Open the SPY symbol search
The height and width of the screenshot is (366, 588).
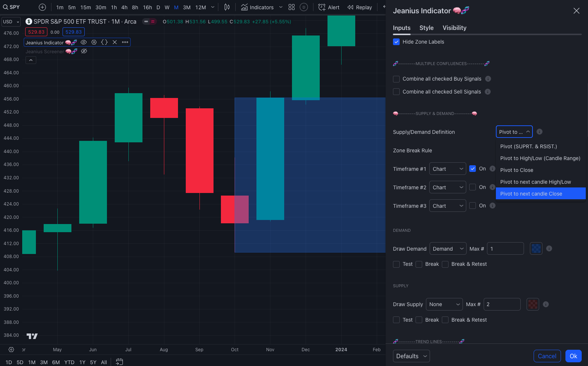tap(11, 7)
